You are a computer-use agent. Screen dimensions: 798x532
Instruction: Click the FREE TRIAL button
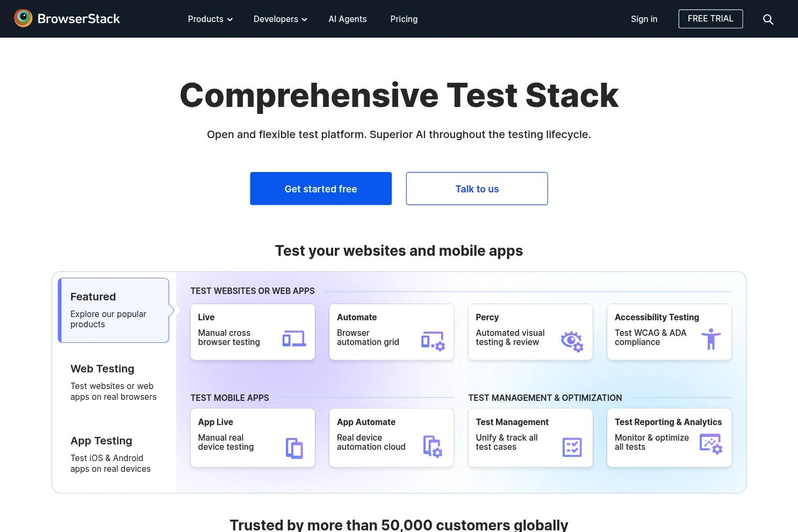tap(710, 19)
